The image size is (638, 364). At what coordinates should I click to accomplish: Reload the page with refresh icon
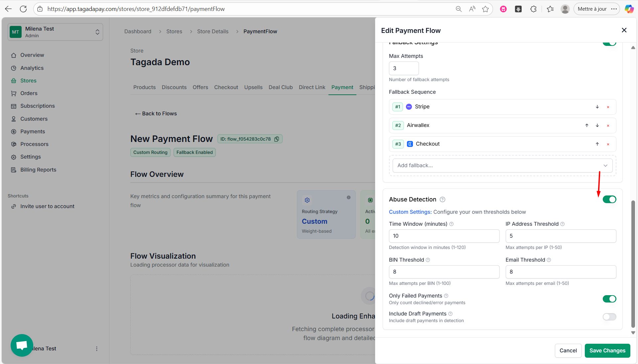coord(23,9)
